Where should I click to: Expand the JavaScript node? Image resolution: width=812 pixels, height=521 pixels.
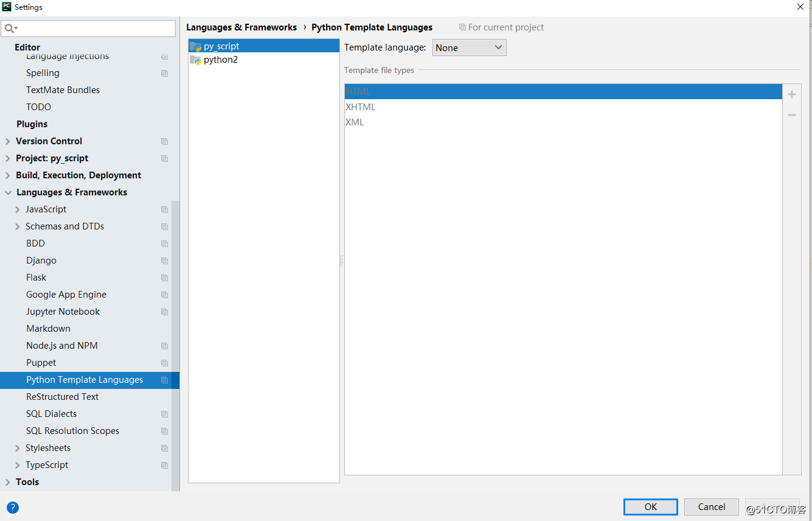coord(18,209)
